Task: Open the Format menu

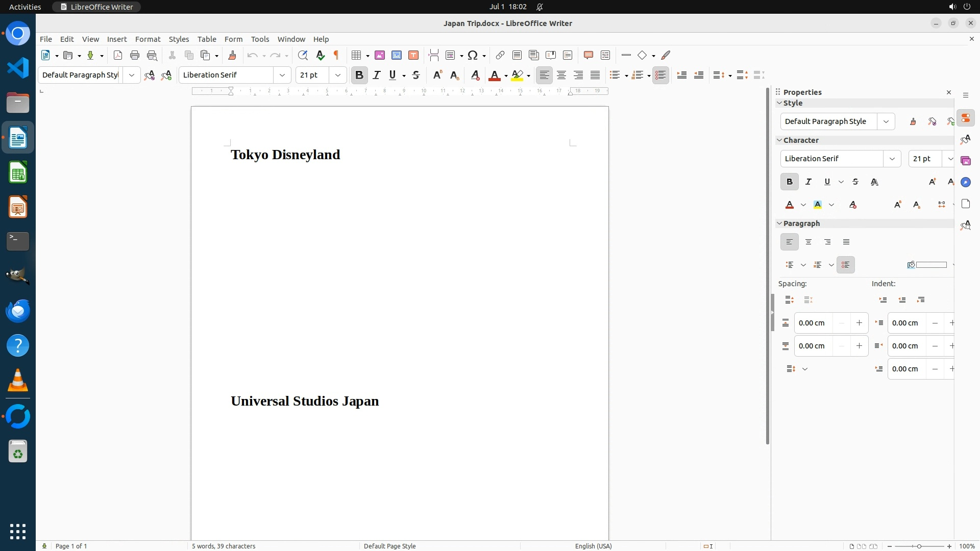Action: (148, 39)
